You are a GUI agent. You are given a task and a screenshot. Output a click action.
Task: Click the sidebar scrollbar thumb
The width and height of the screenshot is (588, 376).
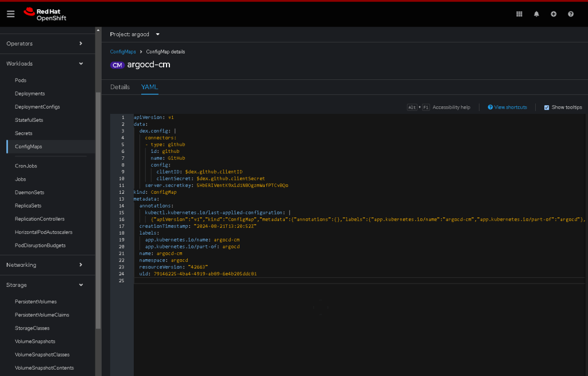click(x=98, y=210)
